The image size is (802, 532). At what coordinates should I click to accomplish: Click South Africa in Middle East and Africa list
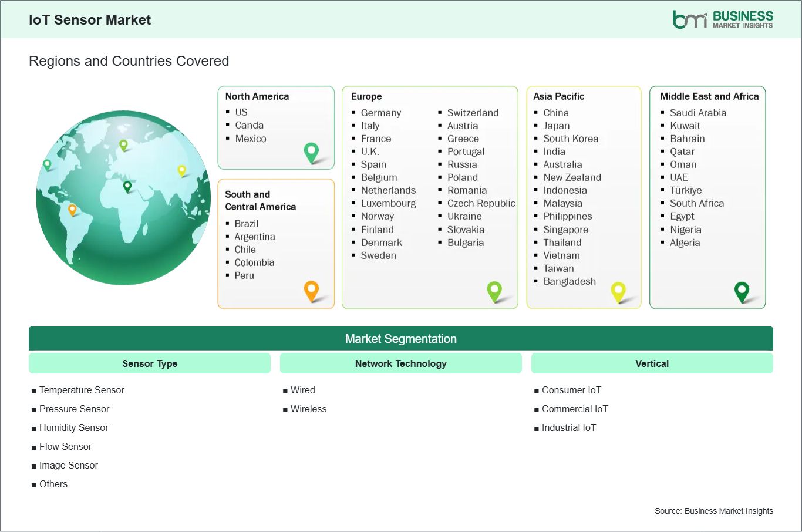(697, 203)
